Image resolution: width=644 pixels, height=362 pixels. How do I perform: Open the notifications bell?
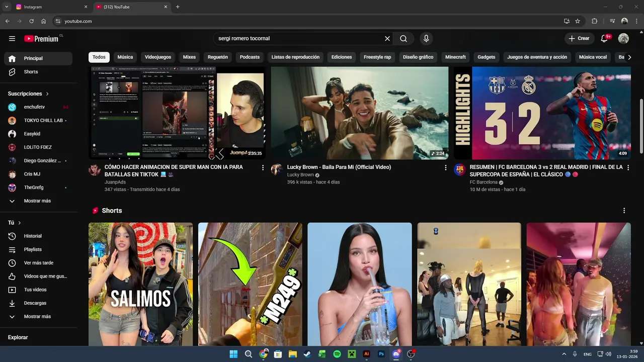(x=605, y=39)
